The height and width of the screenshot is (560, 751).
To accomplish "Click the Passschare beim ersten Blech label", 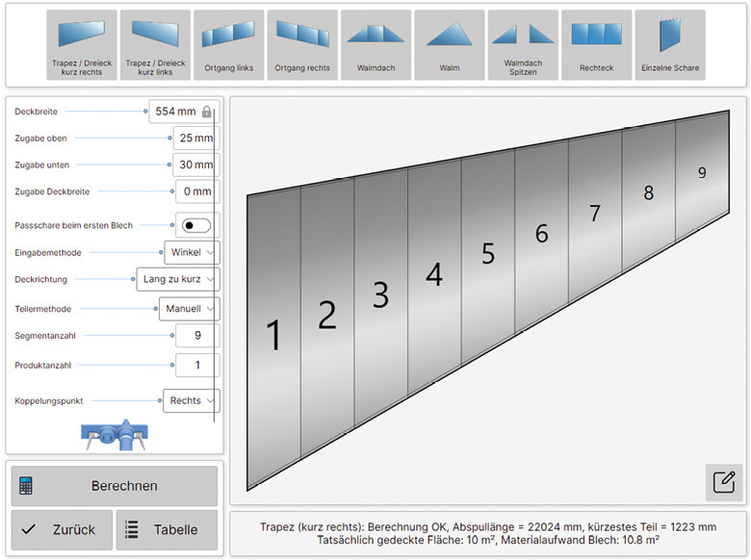I will [73, 225].
